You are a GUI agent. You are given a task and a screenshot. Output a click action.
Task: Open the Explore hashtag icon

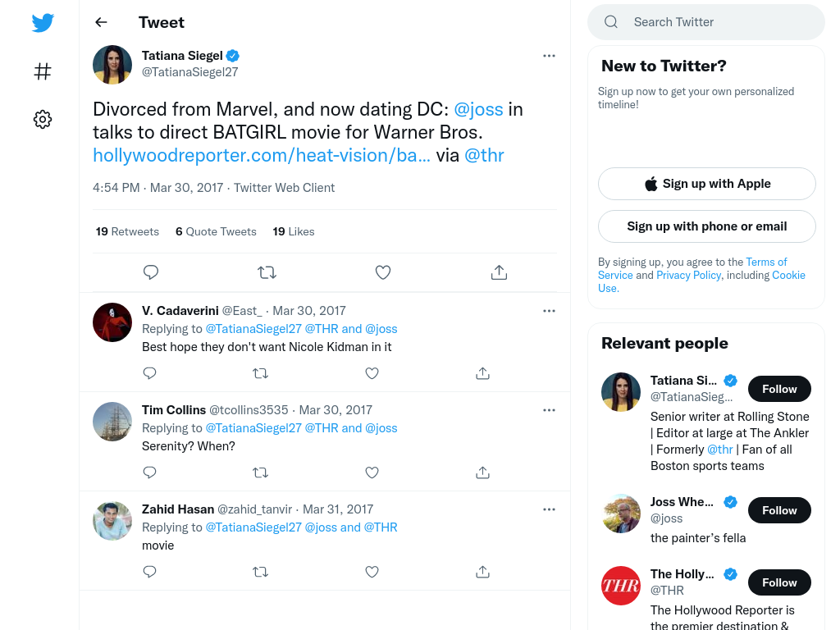coord(43,71)
